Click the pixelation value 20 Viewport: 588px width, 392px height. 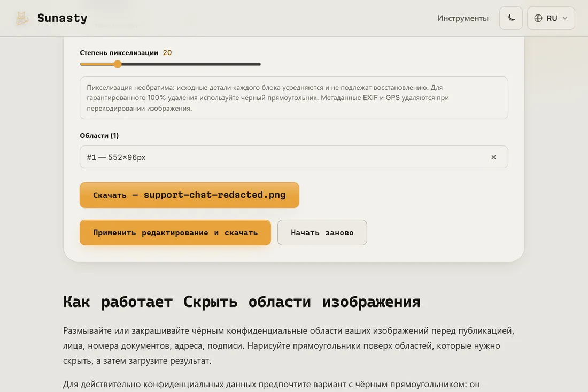point(167,53)
